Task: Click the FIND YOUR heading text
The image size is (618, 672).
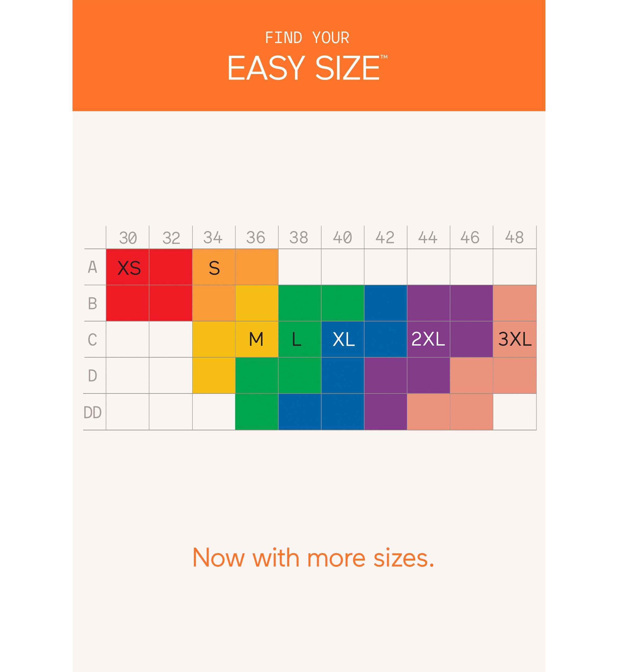Action: pyautogui.click(x=307, y=38)
